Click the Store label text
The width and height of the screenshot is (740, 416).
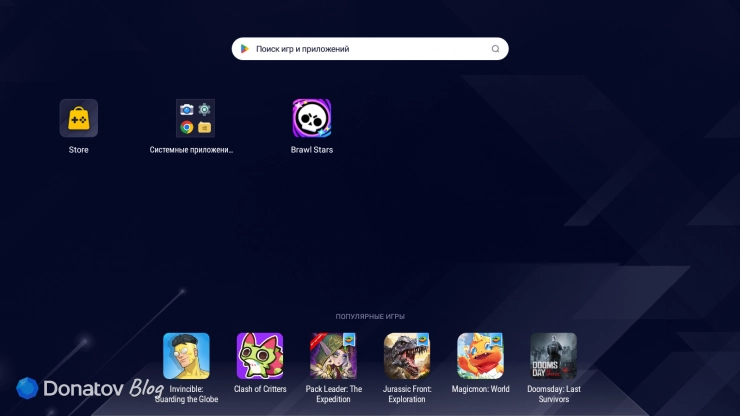pyautogui.click(x=78, y=150)
